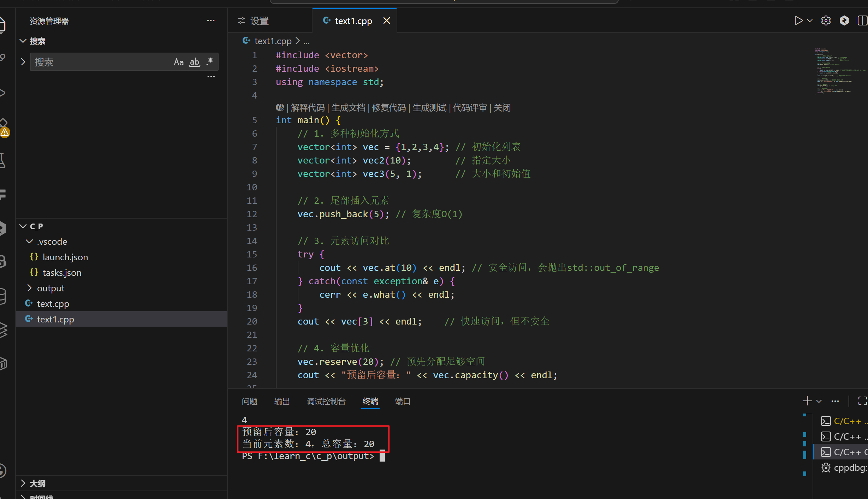Enable Use Regular Expression in search
This screenshot has height=499, width=868.
210,62
